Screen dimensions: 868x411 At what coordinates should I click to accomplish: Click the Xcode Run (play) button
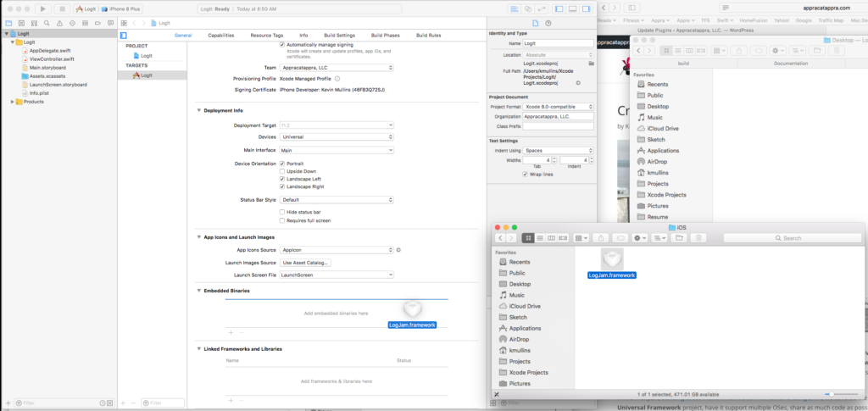43,8
